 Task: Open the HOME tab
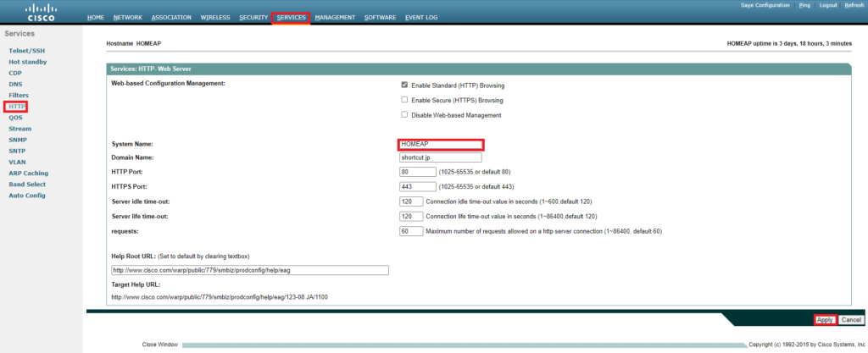tap(96, 18)
